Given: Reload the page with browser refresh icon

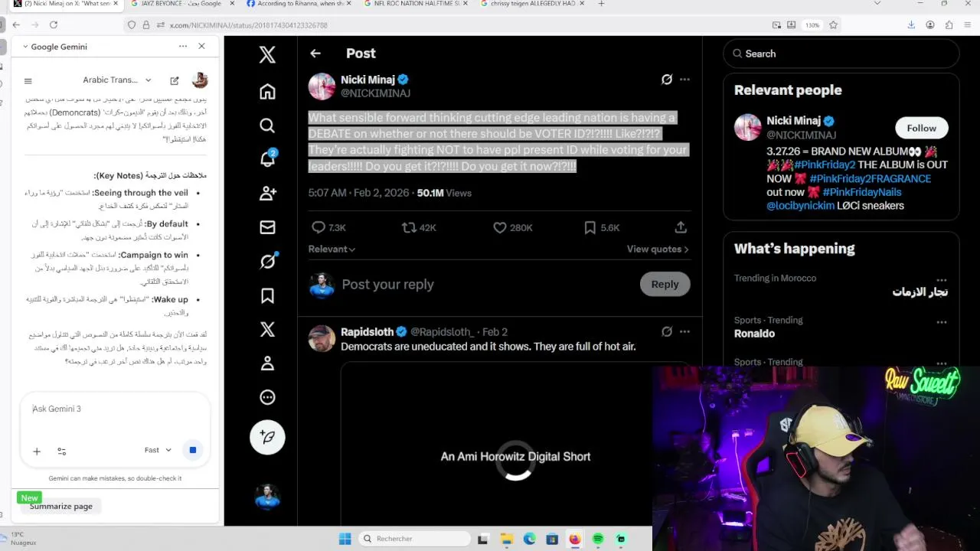Looking at the screenshot, I should pos(54,24).
